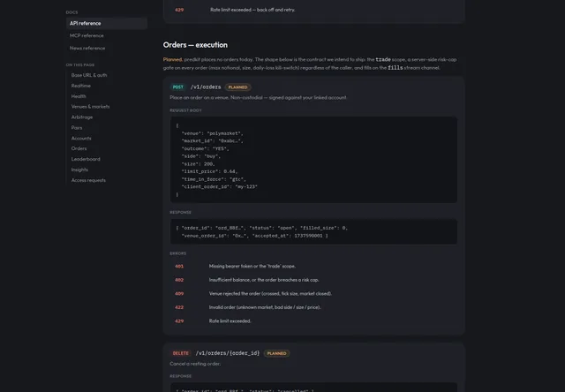Click the REQUEST BODY label
The height and width of the screenshot is (392, 565).
[x=186, y=110]
